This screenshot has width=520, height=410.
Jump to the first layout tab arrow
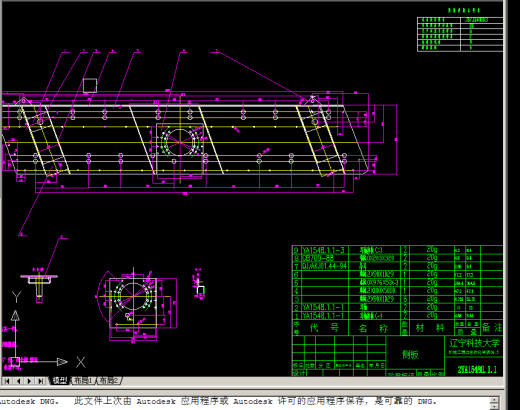[7, 381]
